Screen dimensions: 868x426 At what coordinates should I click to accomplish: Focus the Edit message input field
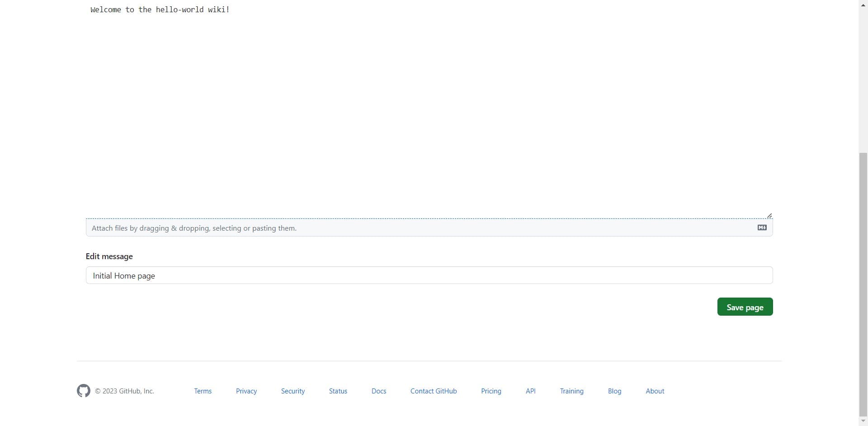[x=429, y=275]
